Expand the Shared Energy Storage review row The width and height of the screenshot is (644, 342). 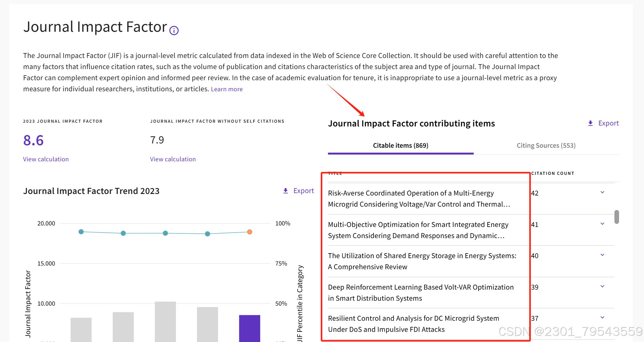pyautogui.click(x=602, y=255)
